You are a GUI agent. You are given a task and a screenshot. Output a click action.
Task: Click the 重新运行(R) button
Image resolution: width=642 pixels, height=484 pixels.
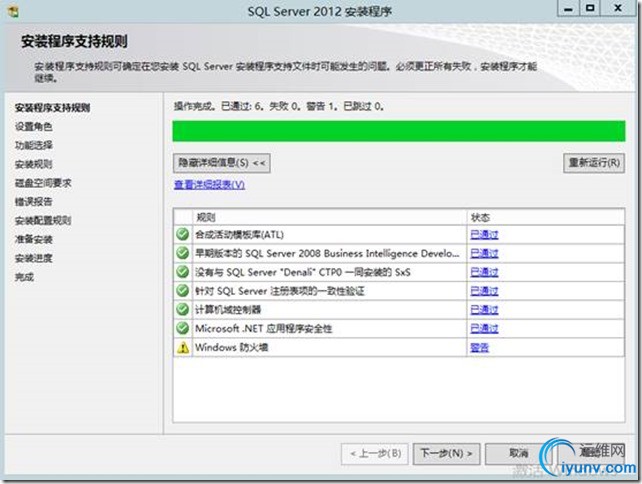tap(594, 163)
